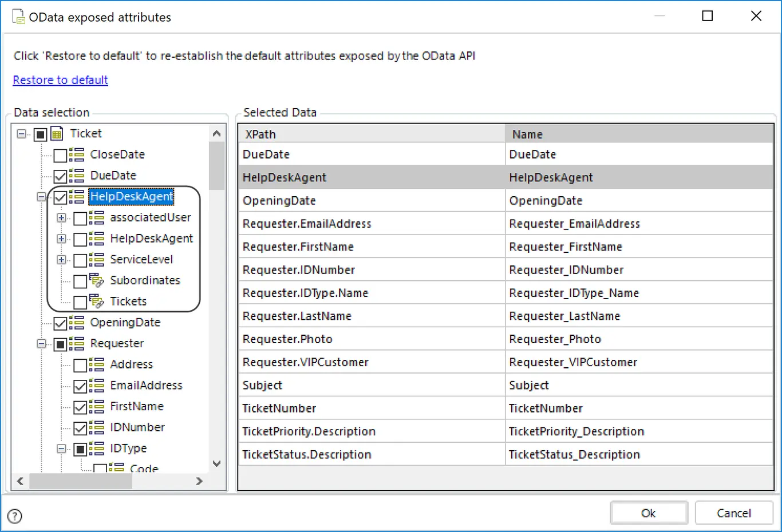Click the Subordinates collection icon

point(96,280)
